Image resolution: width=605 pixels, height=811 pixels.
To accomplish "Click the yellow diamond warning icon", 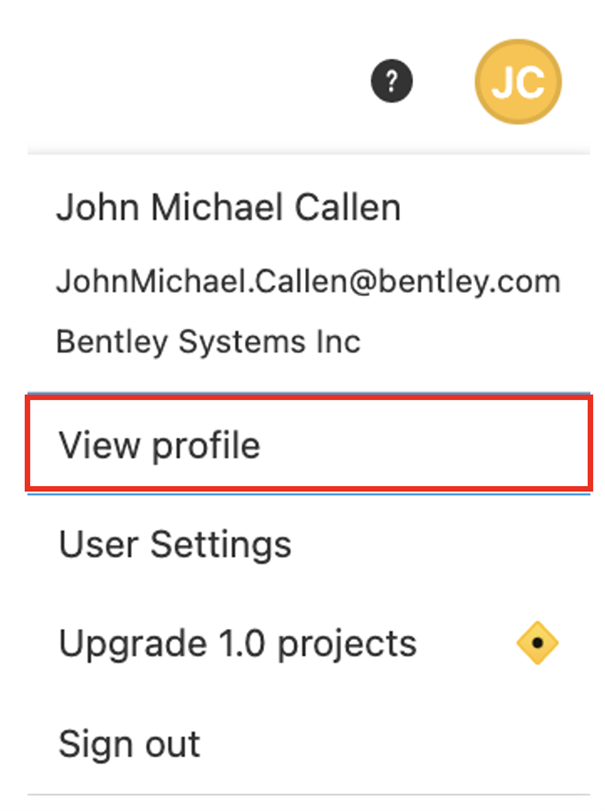I will (x=538, y=643).
